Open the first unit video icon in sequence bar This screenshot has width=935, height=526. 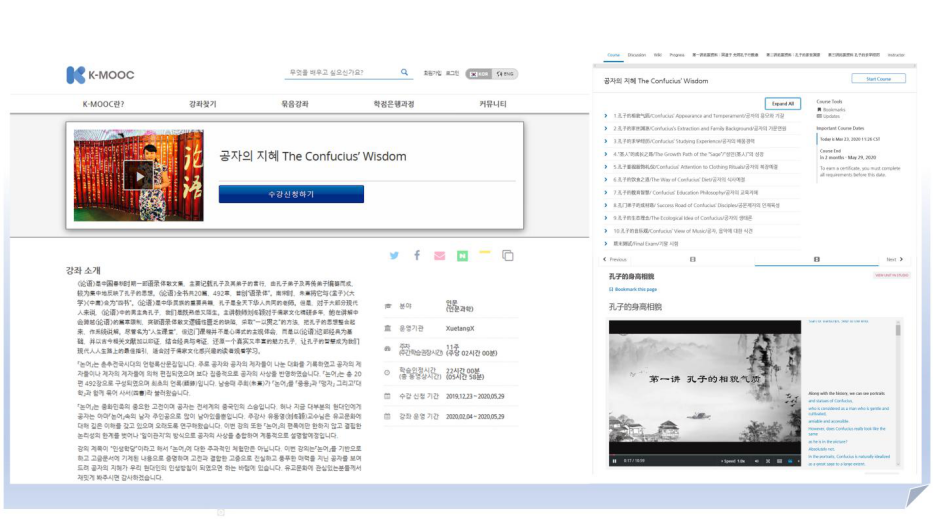pos(692,259)
